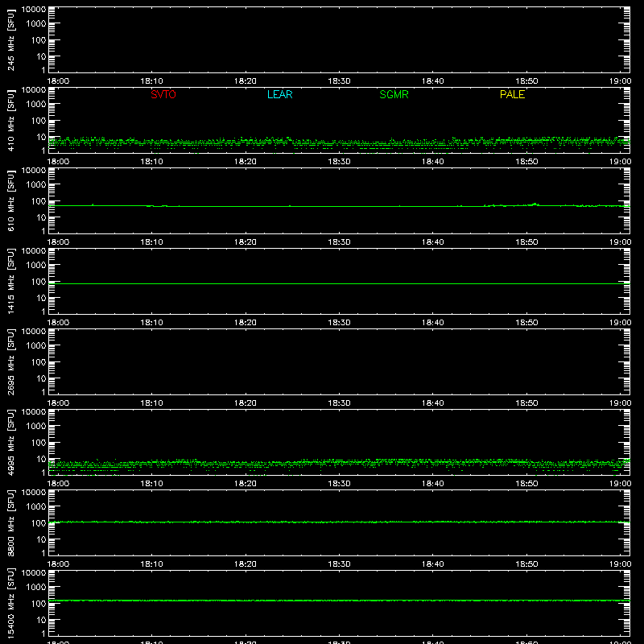The width and height of the screenshot is (644, 644).
Task: Click the 18:00 time label under 8800 MHz panel
Action: 58,564
